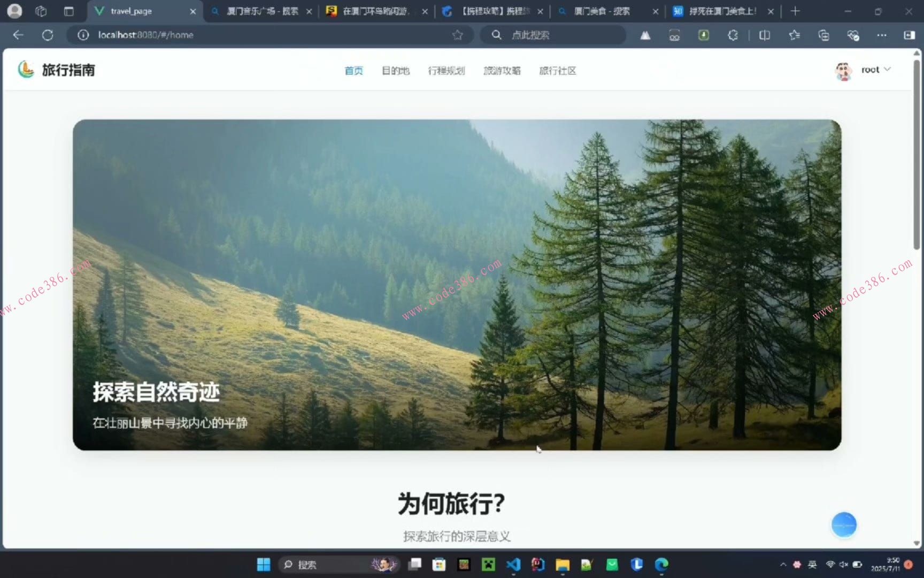Open Minecraft from the taskbar

tap(488, 565)
